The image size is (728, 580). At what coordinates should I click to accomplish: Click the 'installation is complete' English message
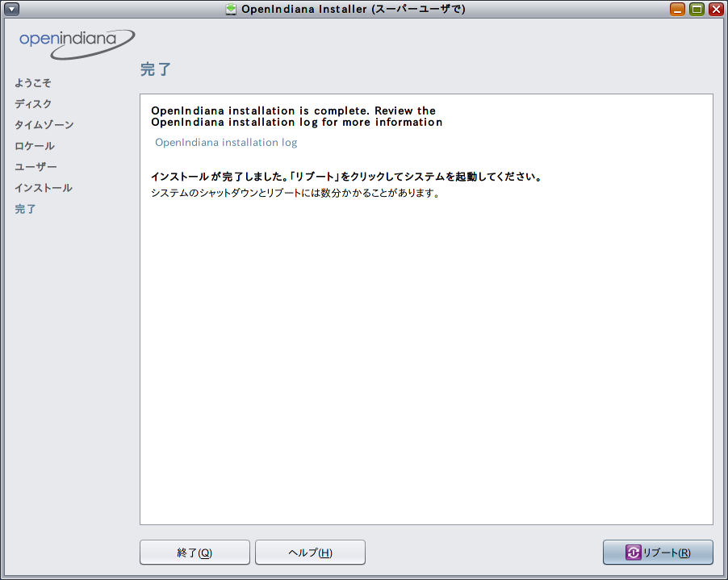(297, 116)
